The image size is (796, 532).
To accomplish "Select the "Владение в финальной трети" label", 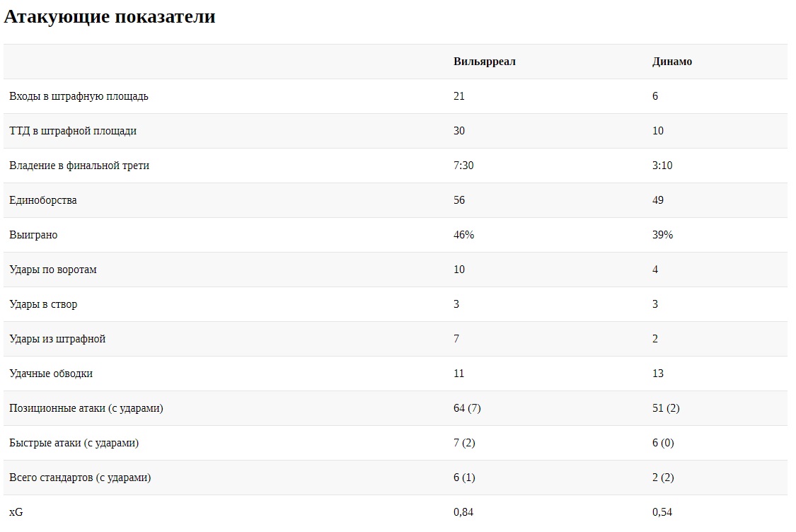I will coord(79,166).
